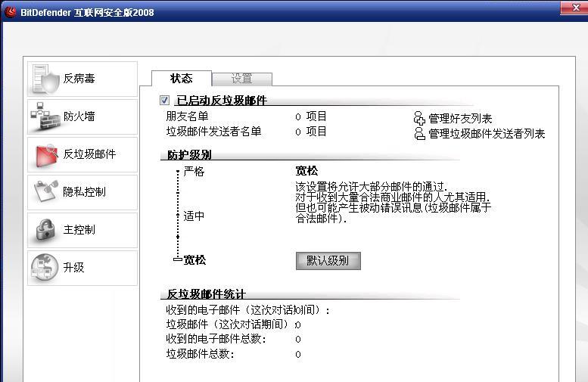The height and width of the screenshot is (382, 588).
Task: Open the 防火墙 firewall brick-wall icon
Action: 45,116
